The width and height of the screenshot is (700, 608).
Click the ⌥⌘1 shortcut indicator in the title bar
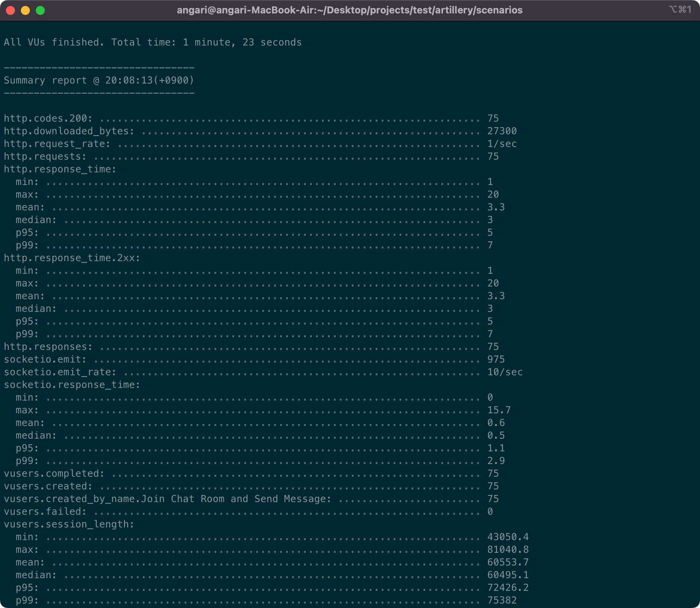680,9
